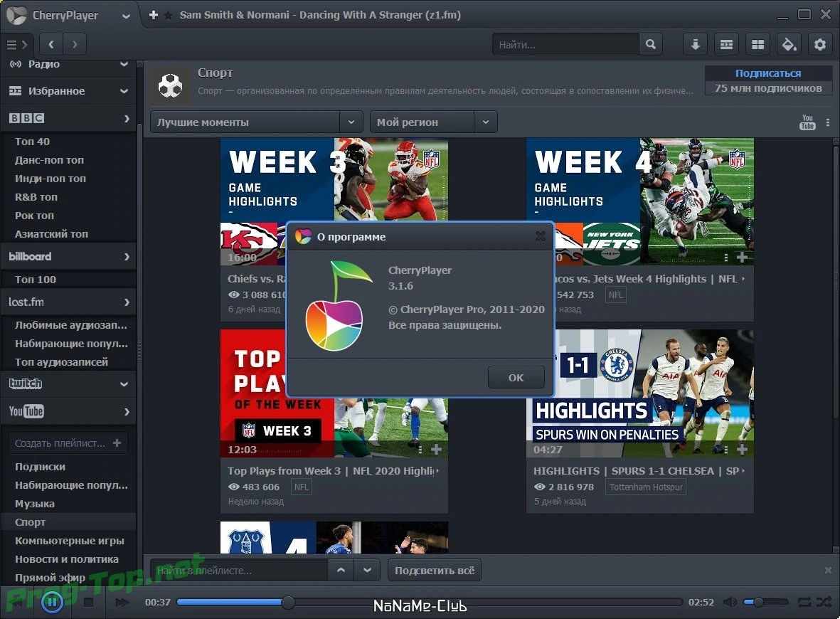Adjust the volume slider
The width and height of the screenshot is (840, 619).
click(765, 603)
